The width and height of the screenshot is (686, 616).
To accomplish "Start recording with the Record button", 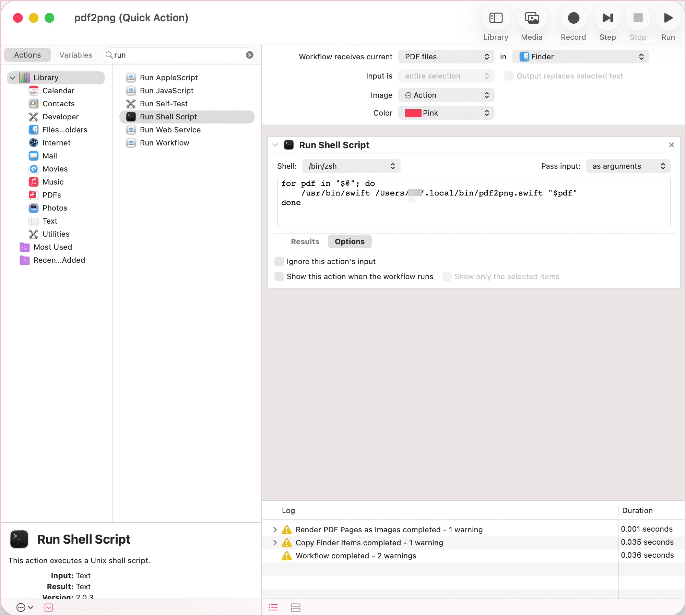I will (573, 18).
